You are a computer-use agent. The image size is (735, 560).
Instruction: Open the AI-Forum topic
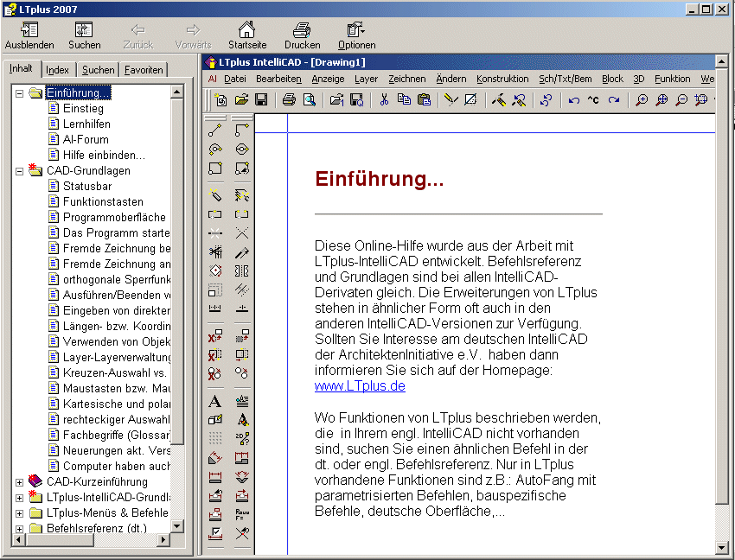point(86,139)
